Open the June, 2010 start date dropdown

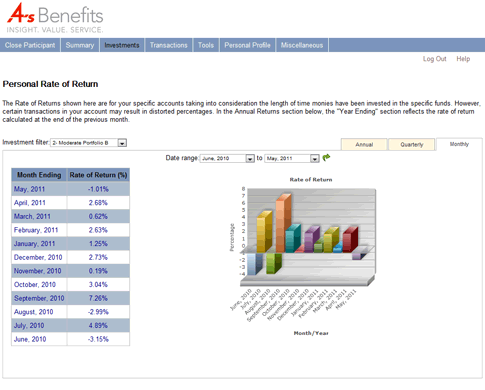point(227,159)
